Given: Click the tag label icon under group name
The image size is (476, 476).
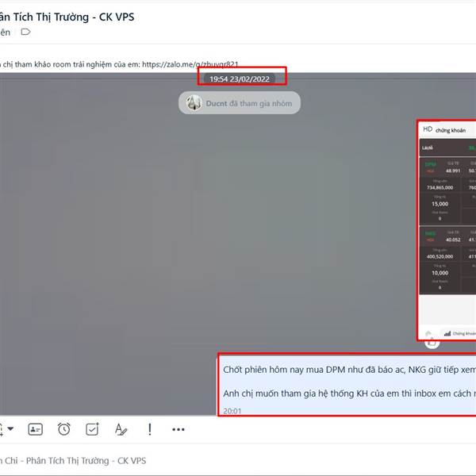Looking at the screenshot, I should coord(25,32).
